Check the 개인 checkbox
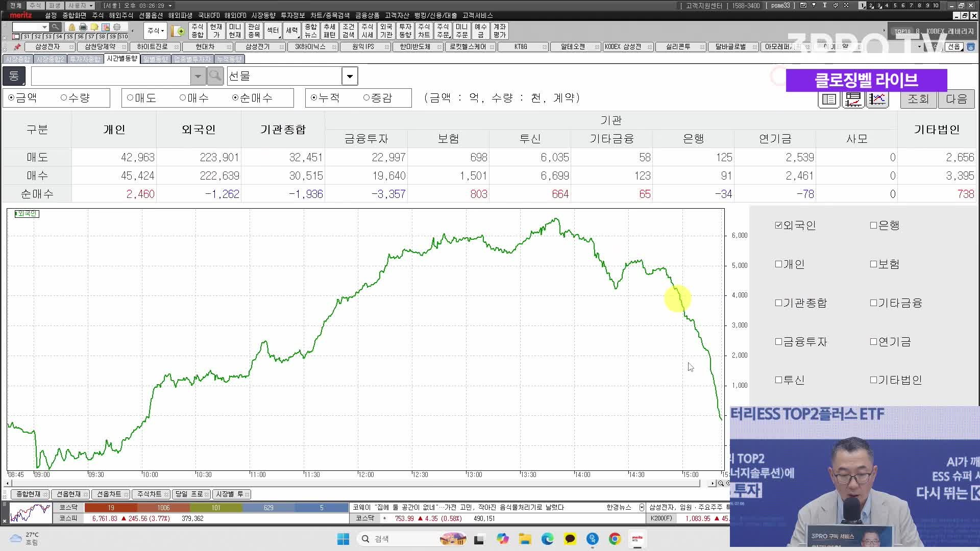Screen dimensions: 980x551 click(778, 264)
